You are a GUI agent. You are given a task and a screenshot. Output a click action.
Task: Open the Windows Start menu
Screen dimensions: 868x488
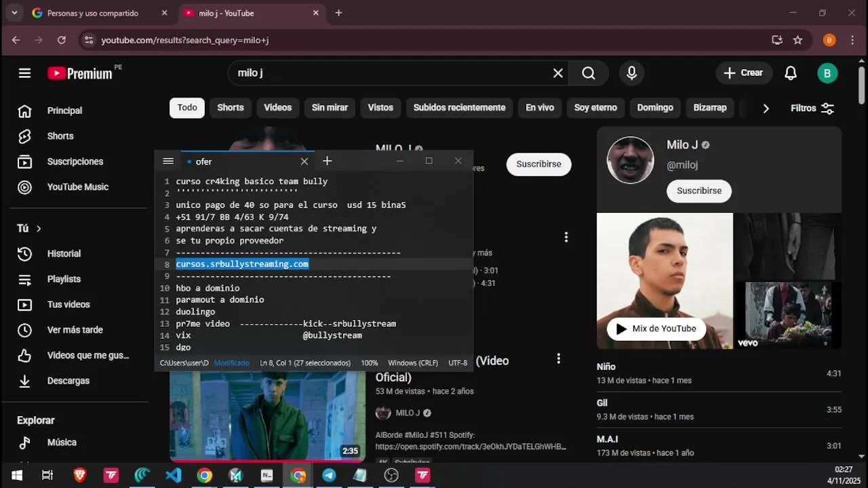(16, 476)
